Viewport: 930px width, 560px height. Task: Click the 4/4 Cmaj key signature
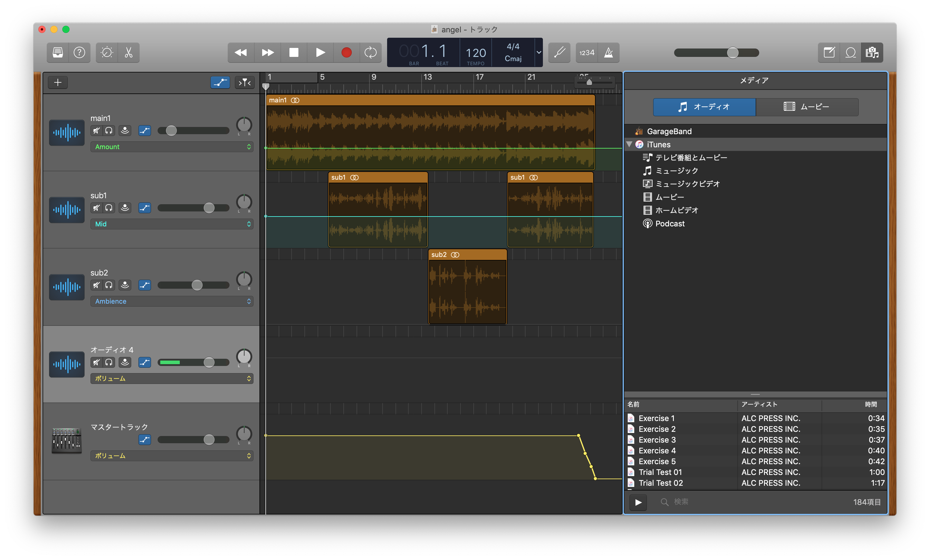(x=513, y=52)
